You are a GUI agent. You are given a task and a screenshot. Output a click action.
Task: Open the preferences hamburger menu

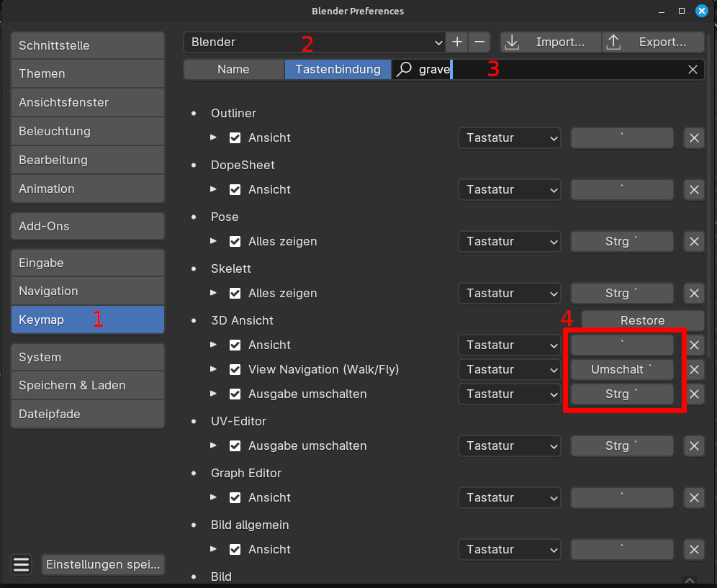tap(21, 564)
